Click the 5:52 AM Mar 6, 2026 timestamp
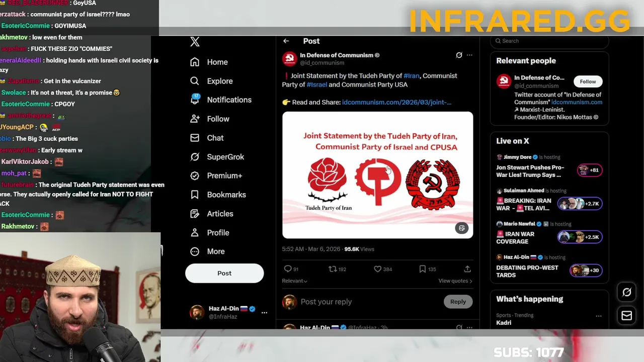The height and width of the screenshot is (362, 644). pos(311,249)
